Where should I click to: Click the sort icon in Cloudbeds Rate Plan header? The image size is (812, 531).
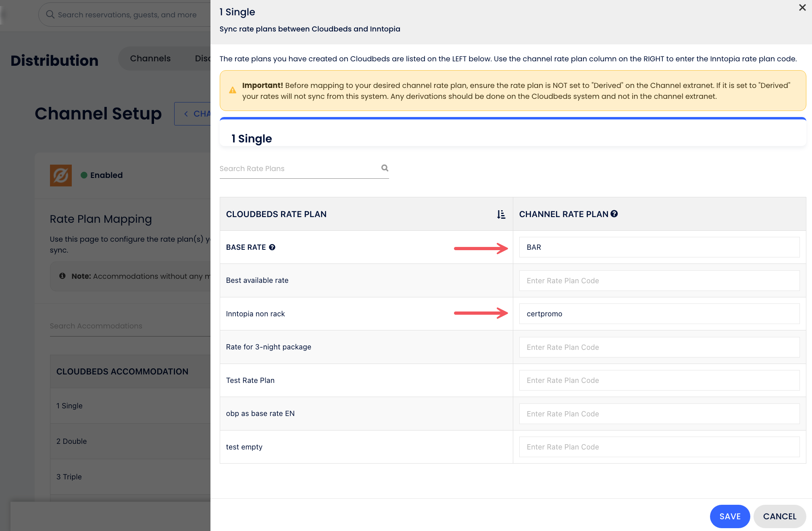(x=501, y=214)
